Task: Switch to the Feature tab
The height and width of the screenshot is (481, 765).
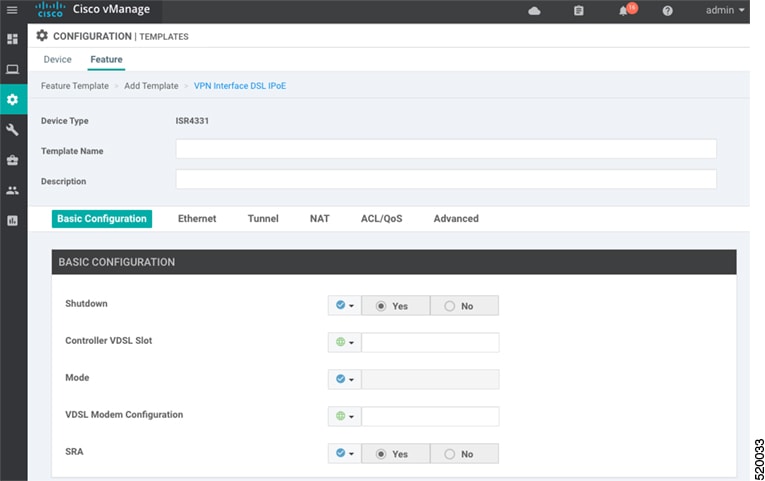Action: click(106, 60)
